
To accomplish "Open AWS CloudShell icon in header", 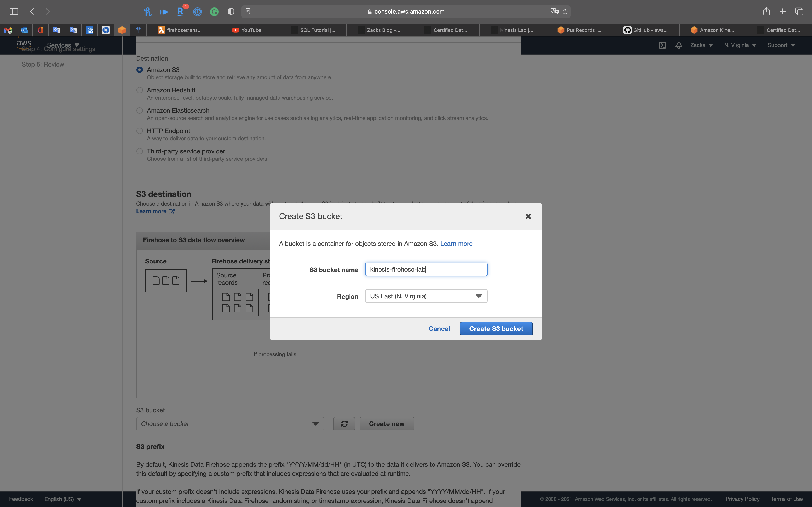I will pos(662,45).
